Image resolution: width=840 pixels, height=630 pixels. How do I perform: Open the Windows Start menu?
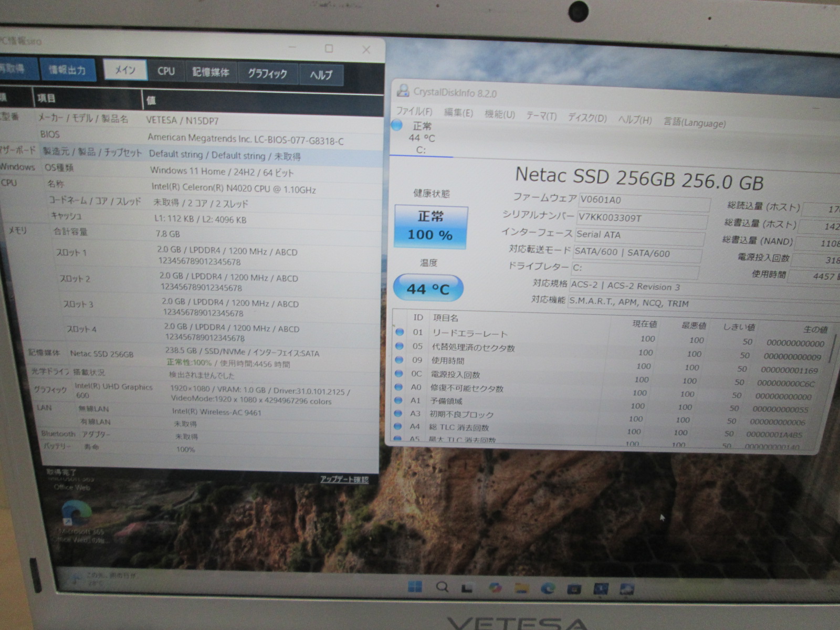[415, 586]
